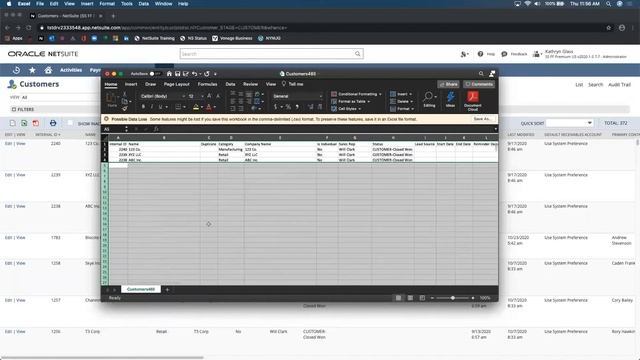Click the Comma Style icon
Screen dimensions: 640x360
tap(297, 107)
